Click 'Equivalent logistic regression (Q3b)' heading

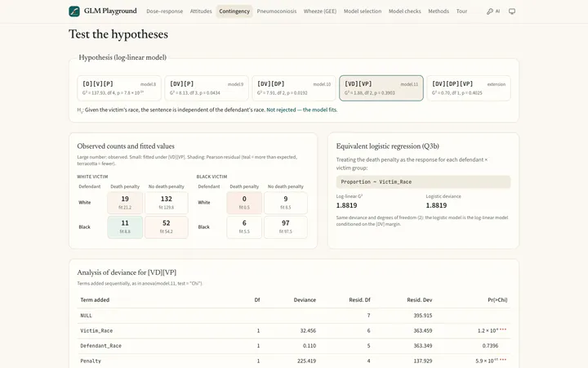388,146
